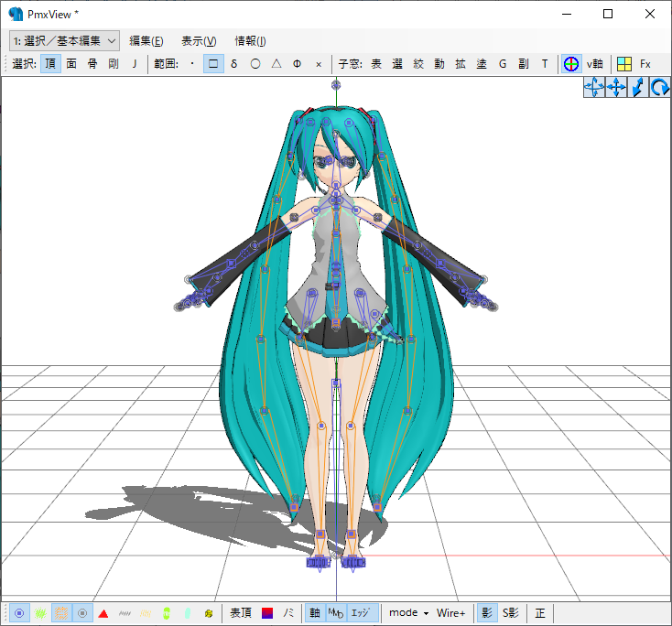Image resolution: width=672 pixels, height=626 pixels.
Task: Select the rectangle range mode
Action: [x=213, y=64]
